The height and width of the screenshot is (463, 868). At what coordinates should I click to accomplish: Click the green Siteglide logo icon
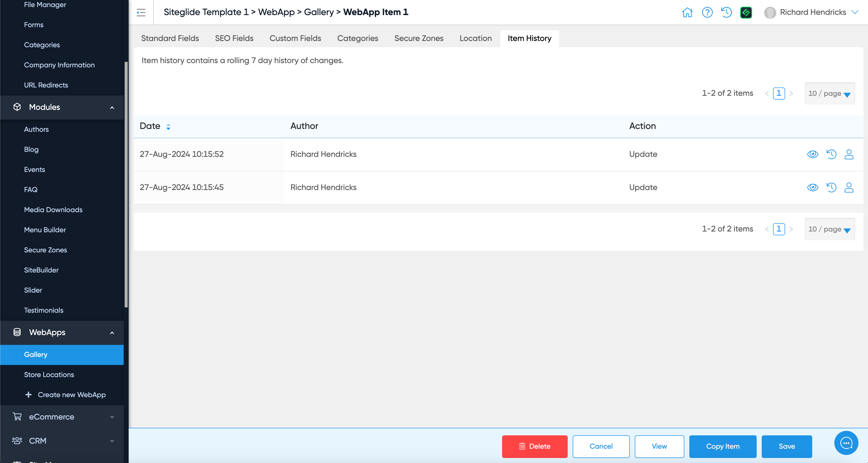pos(746,13)
